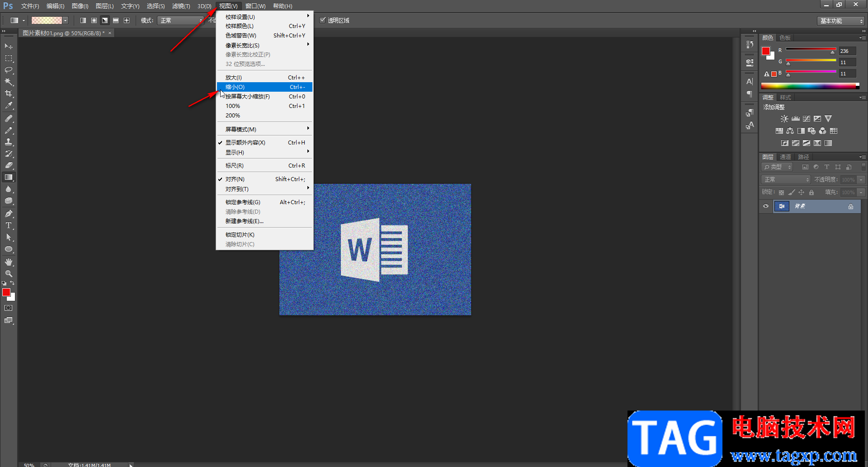Expand 像素长宽比(S) submenu

coord(265,45)
